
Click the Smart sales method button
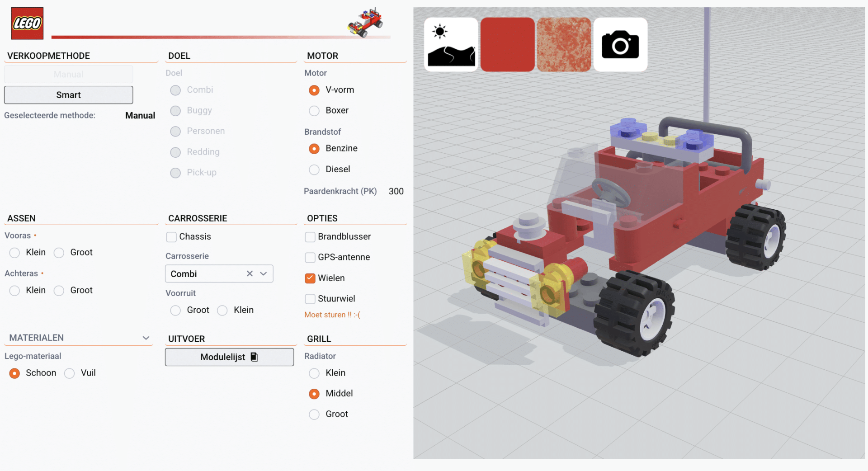click(x=68, y=95)
